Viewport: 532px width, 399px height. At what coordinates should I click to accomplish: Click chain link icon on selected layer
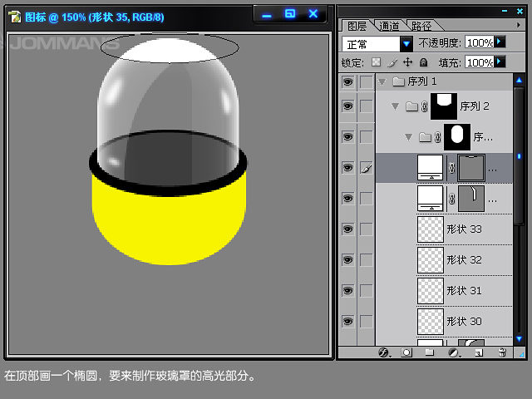[x=451, y=168]
